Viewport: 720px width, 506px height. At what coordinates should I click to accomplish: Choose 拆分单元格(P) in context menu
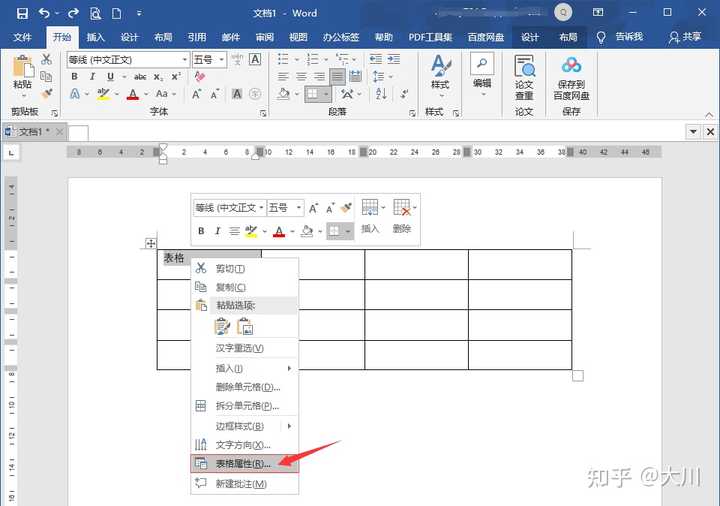[245, 406]
